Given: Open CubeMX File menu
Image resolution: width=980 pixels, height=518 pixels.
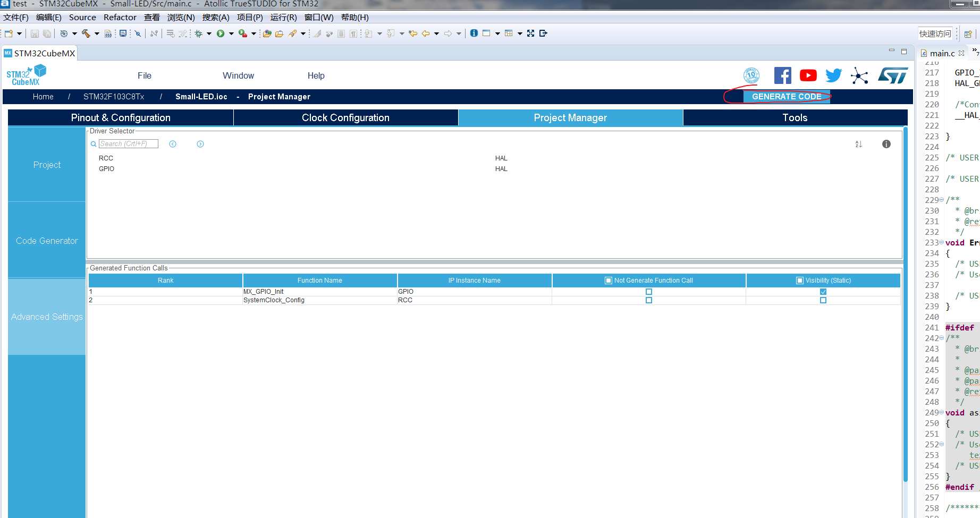Looking at the screenshot, I should point(145,75).
